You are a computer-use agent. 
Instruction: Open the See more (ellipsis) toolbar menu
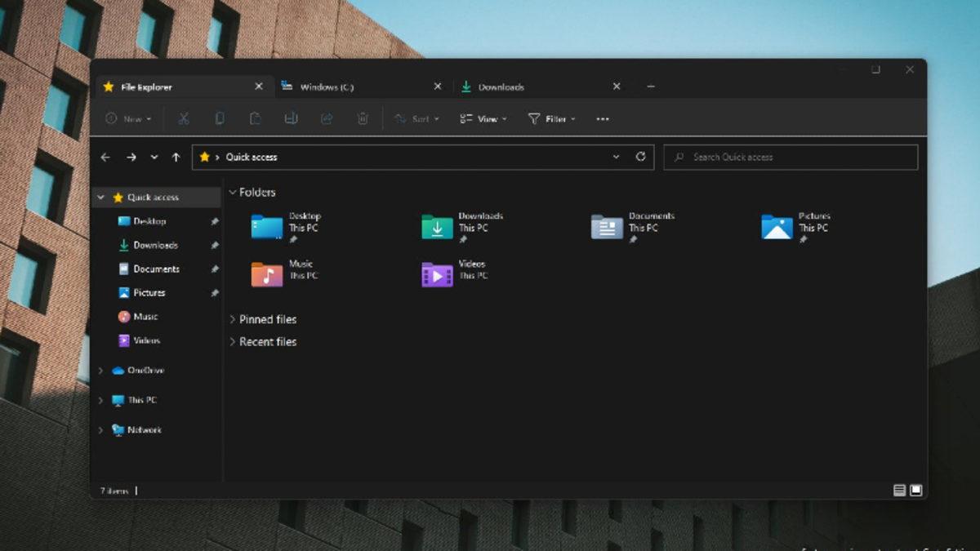[x=602, y=118]
